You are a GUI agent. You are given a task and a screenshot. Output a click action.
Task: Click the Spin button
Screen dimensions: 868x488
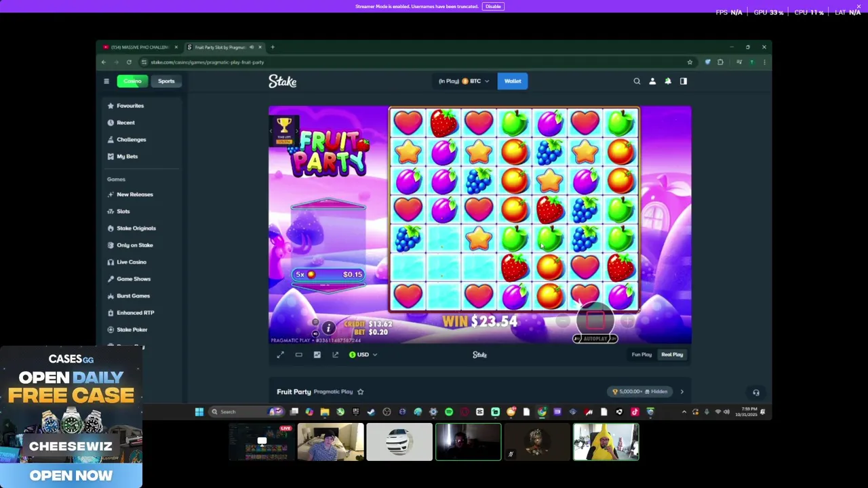click(595, 319)
